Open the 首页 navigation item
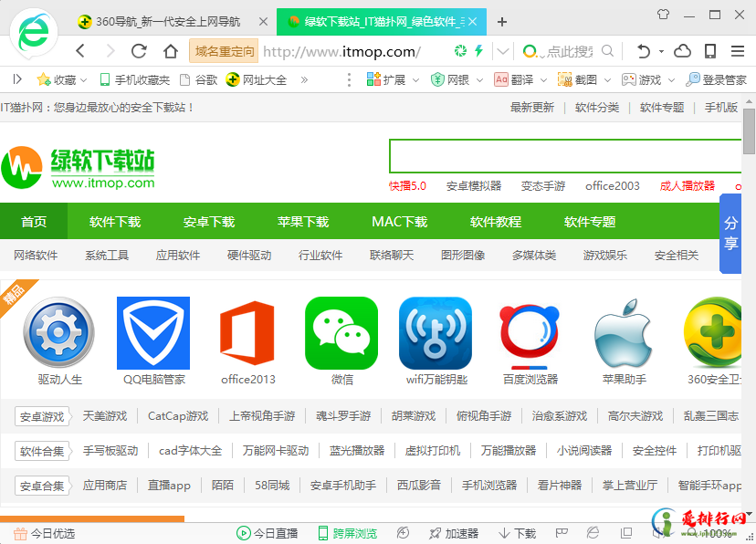Viewport: 756px width, 544px height. (34, 221)
